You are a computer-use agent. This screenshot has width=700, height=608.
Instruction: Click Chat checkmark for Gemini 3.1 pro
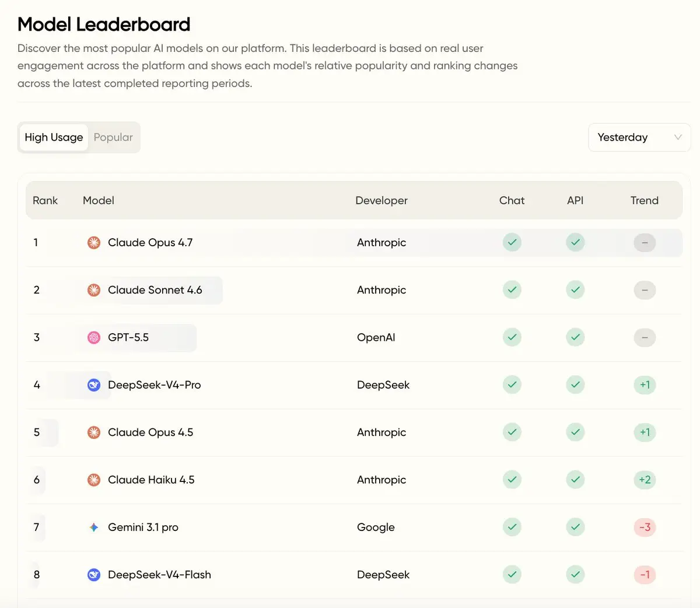[x=512, y=527]
